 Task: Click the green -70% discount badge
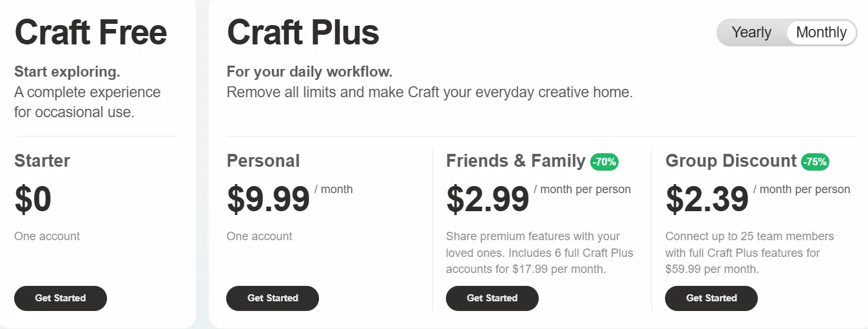(x=604, y=162)
